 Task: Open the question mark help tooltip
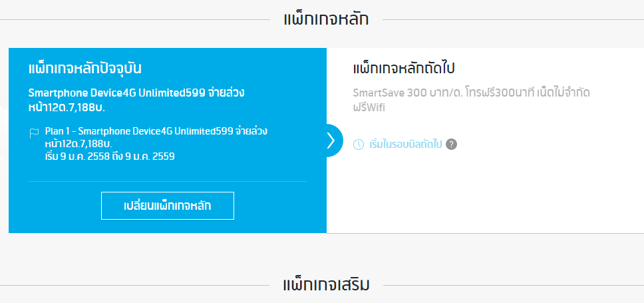(452, 144)
